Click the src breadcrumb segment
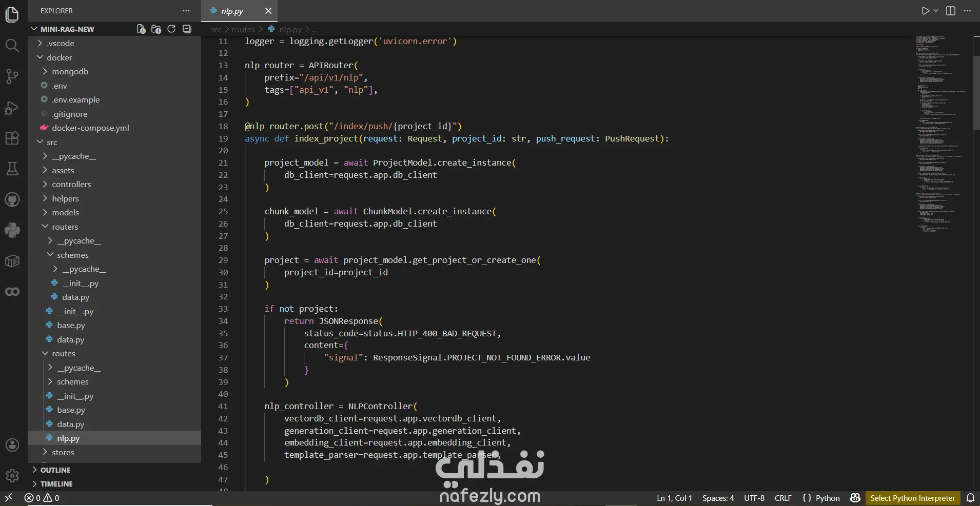The width and height of the screenshot is (980, 506). click(216, 30)
